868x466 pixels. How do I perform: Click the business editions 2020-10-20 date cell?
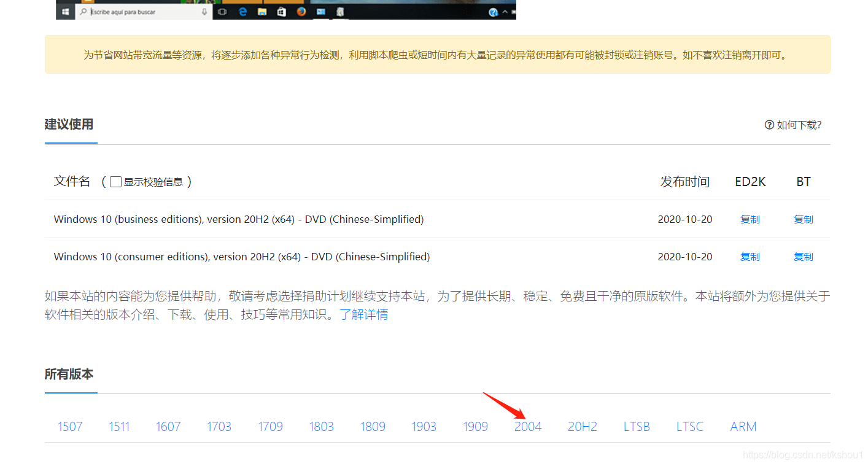685,219
